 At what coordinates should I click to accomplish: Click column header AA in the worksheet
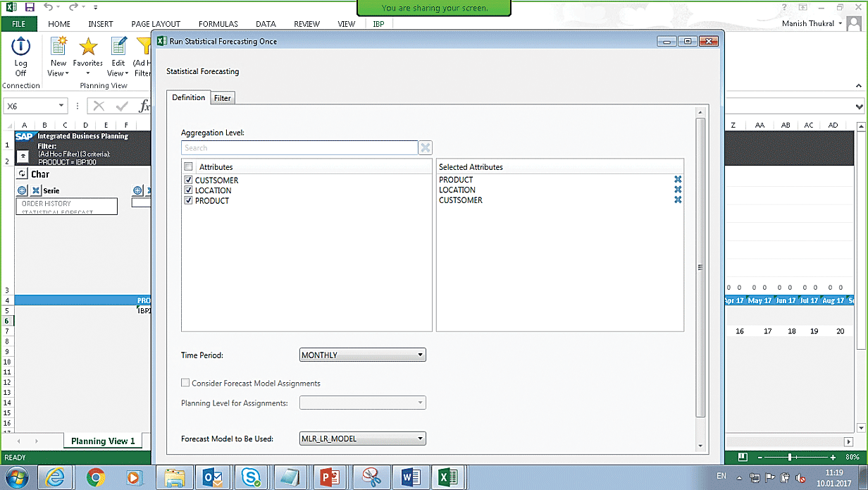pyautogui.click(x=759, y=125)
